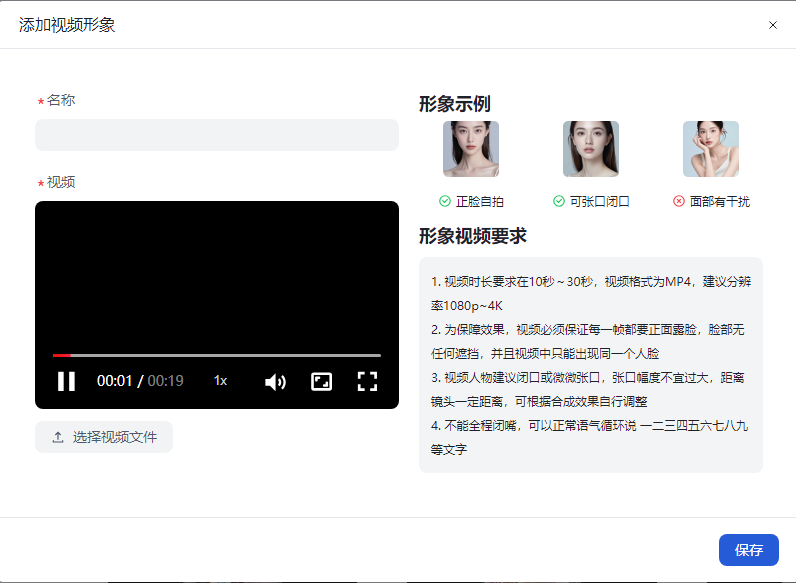
Task: Click the video progress bar
Action: click(216, 355)
